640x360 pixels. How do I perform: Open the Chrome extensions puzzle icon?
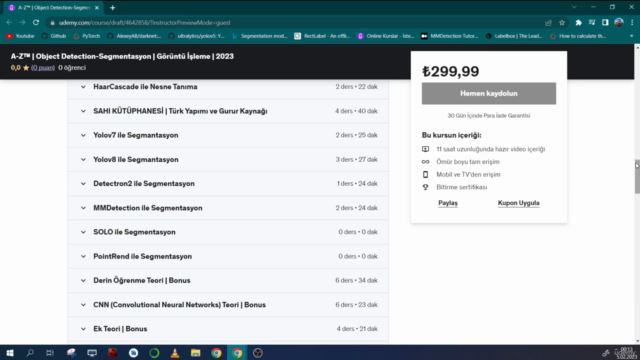578,23
